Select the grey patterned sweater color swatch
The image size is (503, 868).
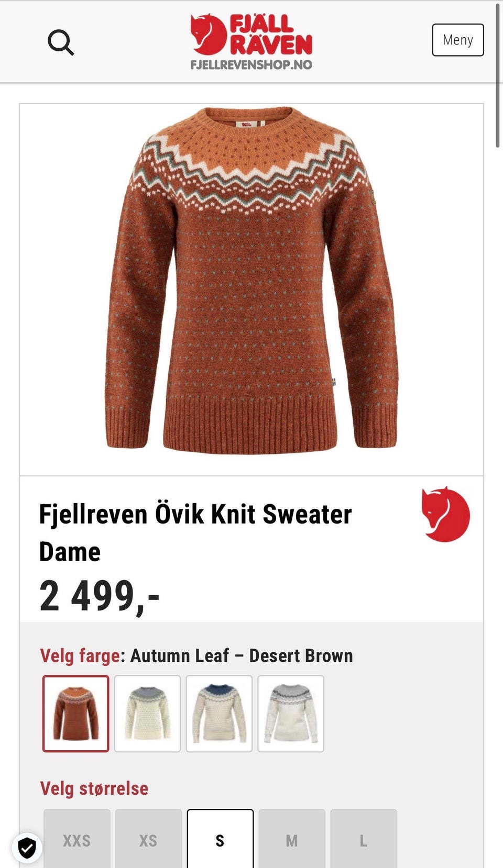pyautogui.click(x=291, y=714)
